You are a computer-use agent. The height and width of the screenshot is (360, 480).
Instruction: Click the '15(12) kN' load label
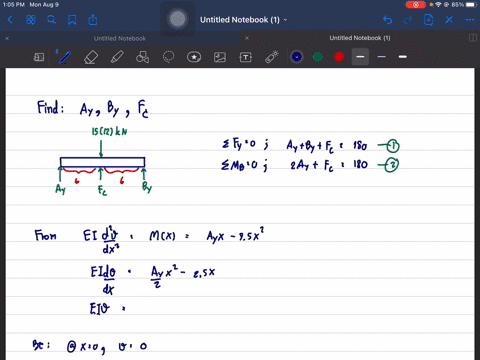(110, 131)
